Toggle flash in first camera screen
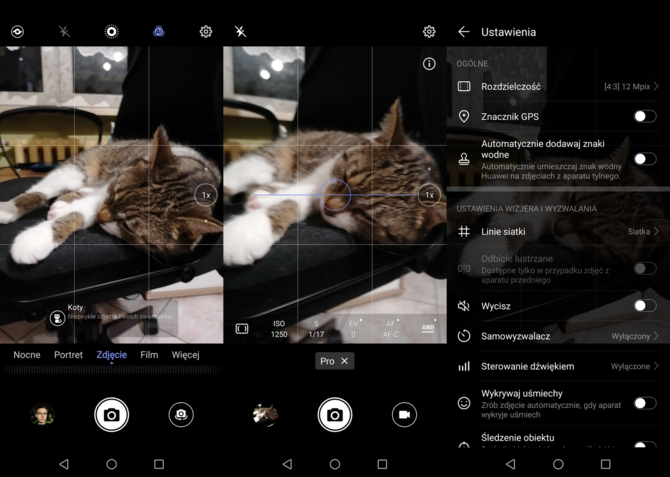The image size is (670, 477). pyautogui.click(x=64, y=31)
